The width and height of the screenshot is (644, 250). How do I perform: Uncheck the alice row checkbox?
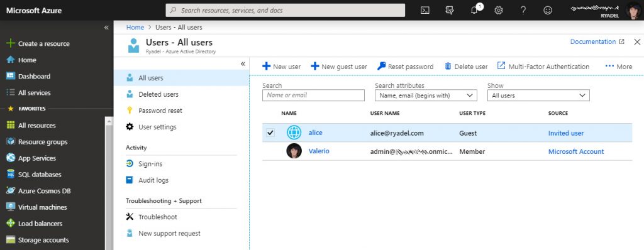pos(270,133)
